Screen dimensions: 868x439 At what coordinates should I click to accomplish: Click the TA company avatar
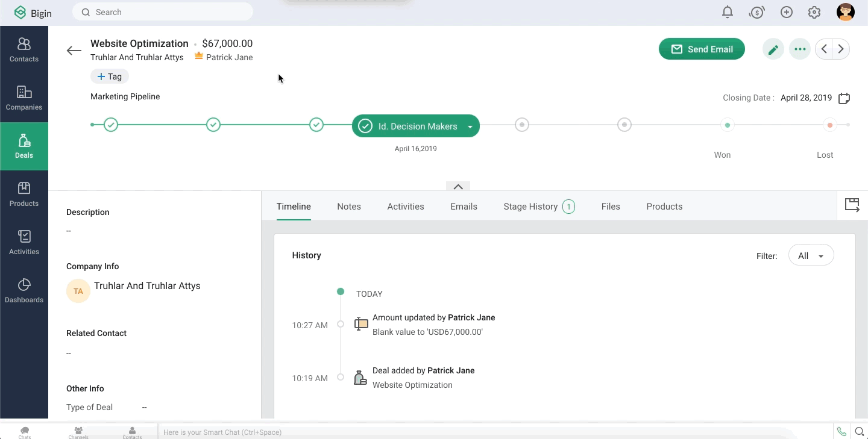point(78,291)
